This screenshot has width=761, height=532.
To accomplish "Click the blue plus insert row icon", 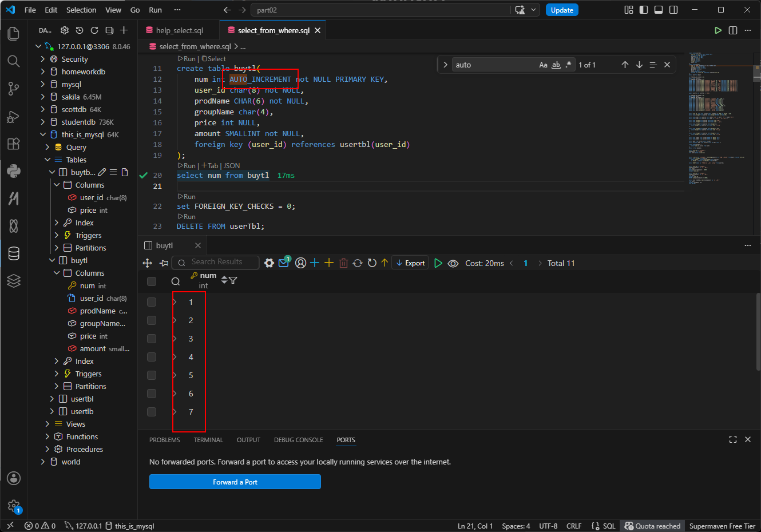I will tap(315, 263).
